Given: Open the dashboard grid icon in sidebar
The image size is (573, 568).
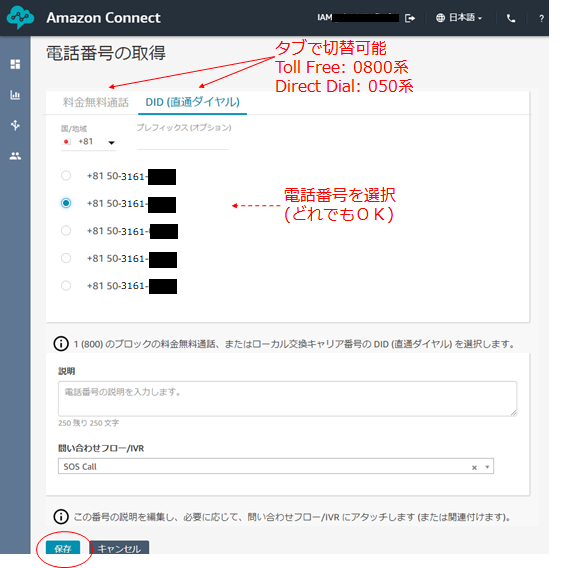Looking at the screenshot, I should (x=15, y=64).
